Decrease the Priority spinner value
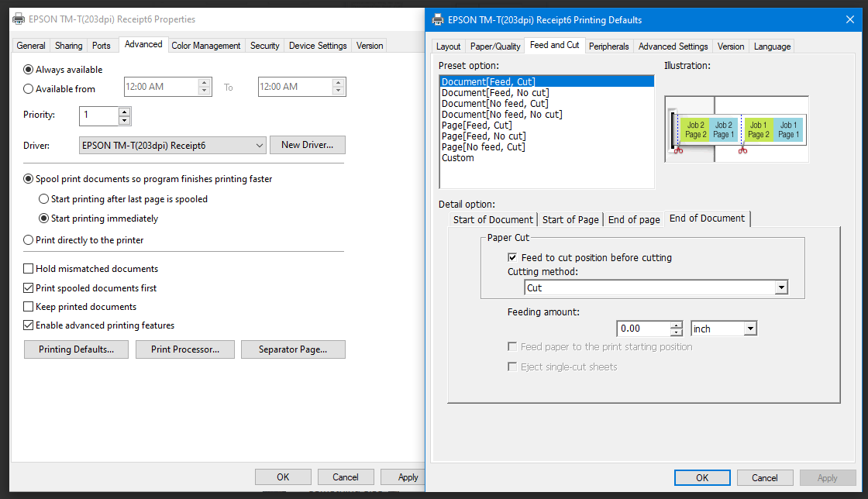This screenshot has width=868, height=499. (x=125, y=120)
